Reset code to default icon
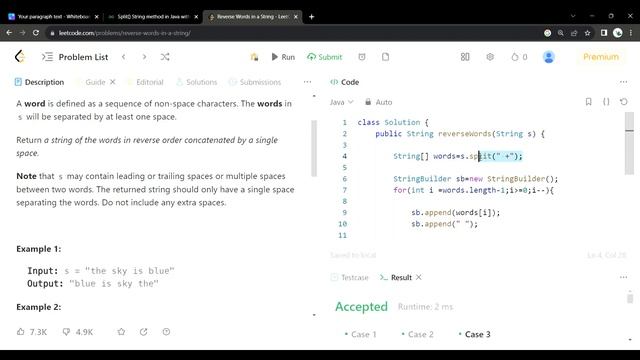The width and height of the screenshot is (640, 360). 624,102
